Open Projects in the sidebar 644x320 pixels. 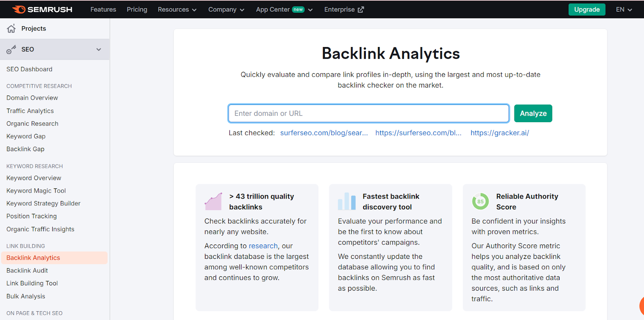coord(34,29)
